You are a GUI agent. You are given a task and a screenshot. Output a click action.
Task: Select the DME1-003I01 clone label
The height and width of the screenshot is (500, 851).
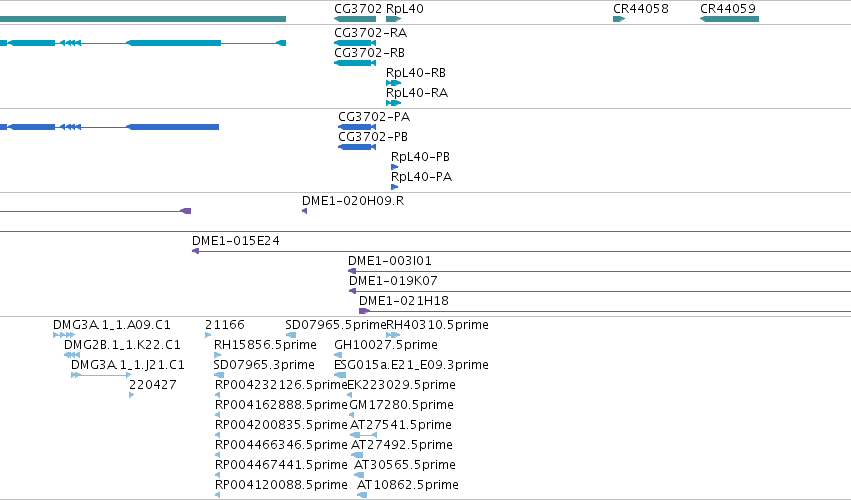(390, 261)
